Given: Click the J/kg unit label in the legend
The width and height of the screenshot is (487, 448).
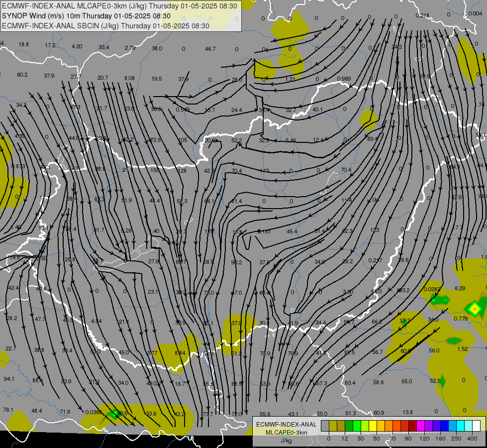Looking at the screenshot, I should (x=286, y=441).
